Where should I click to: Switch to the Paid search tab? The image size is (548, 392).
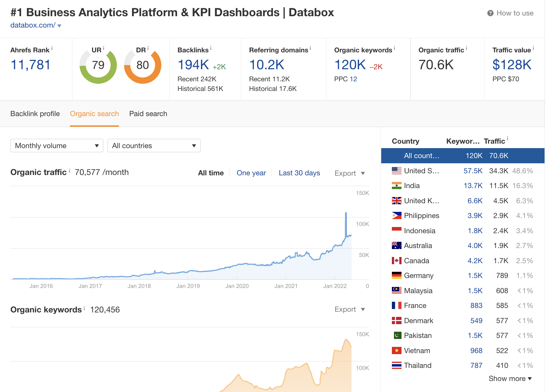tap(148, 114)
